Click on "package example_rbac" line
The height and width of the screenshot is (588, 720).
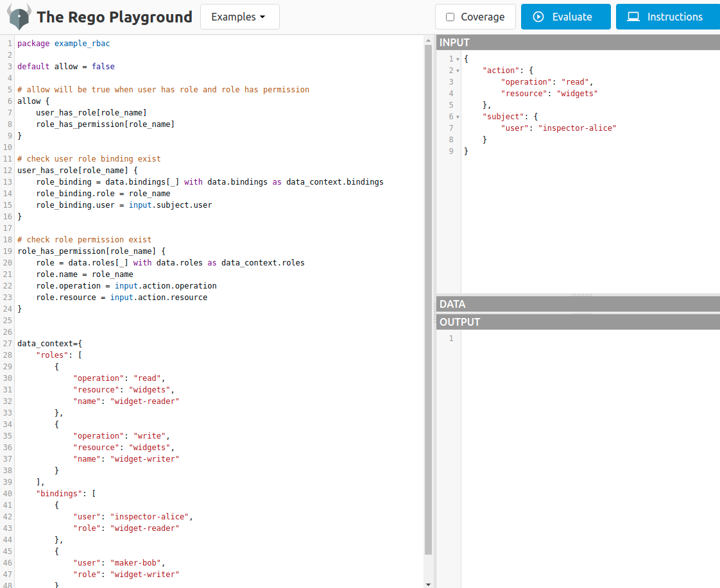coord(64,44)
